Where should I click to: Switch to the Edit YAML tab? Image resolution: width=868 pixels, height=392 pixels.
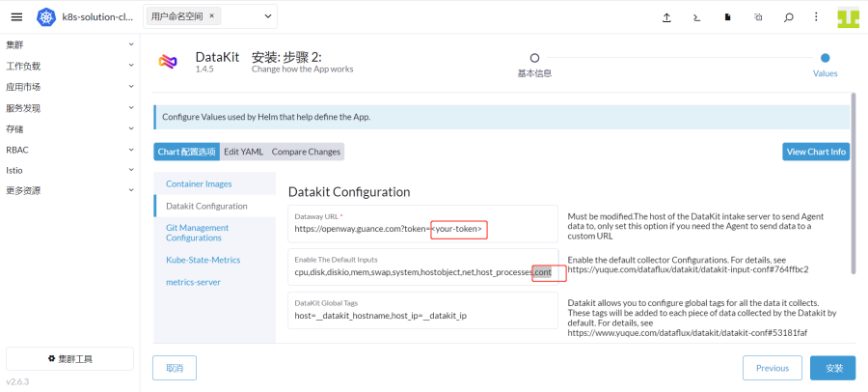[x=244, y=152]
